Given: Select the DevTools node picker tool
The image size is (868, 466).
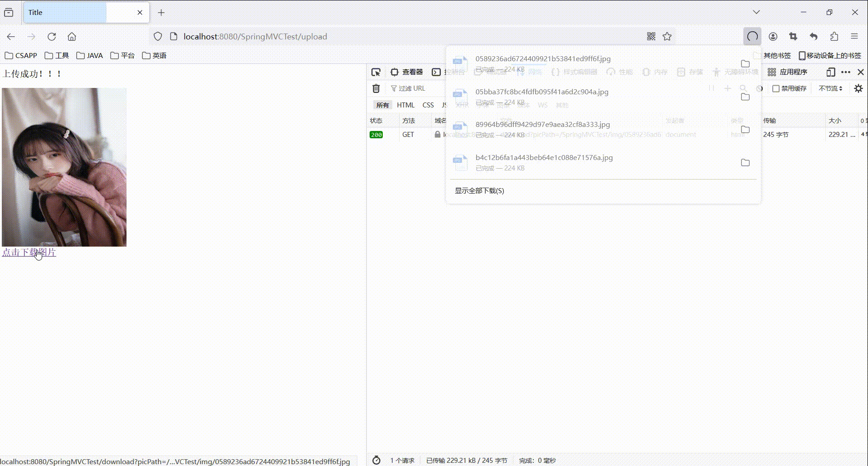Looking at the screenshot, I should (376, 72).
